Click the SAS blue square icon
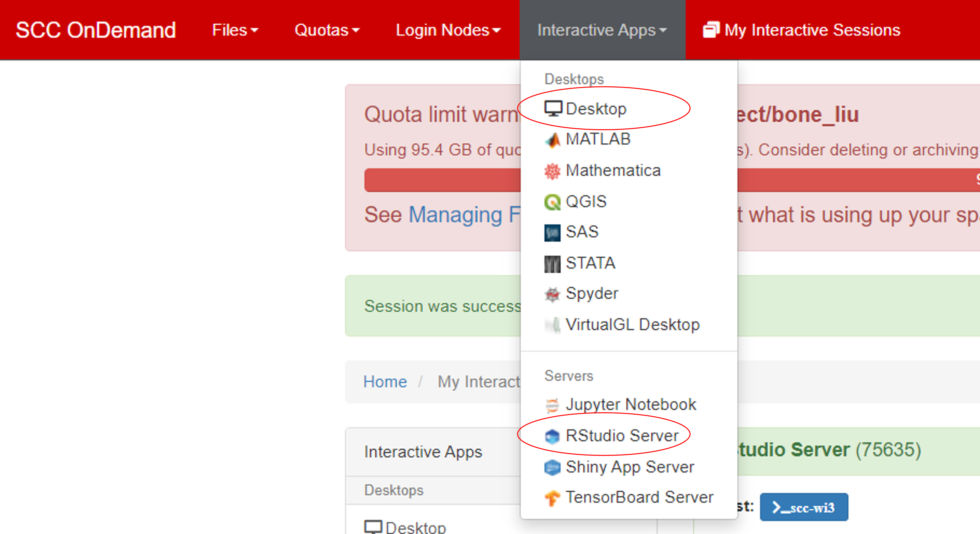This screenshot has height=534, width=980. click(x=552, y=232)
